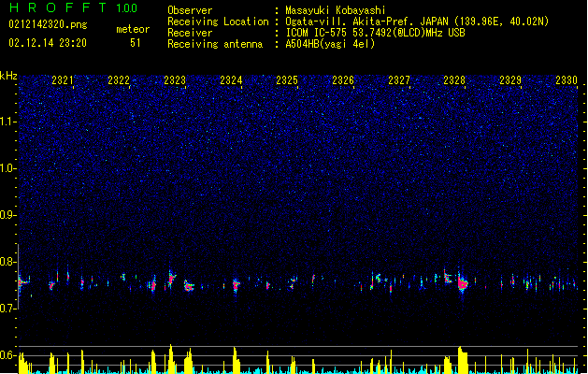The height and width of the screenshot is (374, 588).
Task: Click the kHz axis unit label
Action: tap(8, 76)
